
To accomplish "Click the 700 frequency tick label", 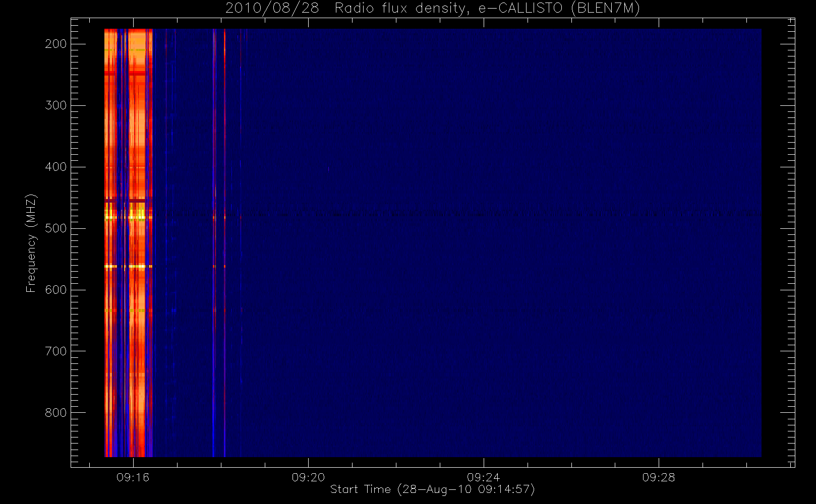I will click(x=55, y=351).
